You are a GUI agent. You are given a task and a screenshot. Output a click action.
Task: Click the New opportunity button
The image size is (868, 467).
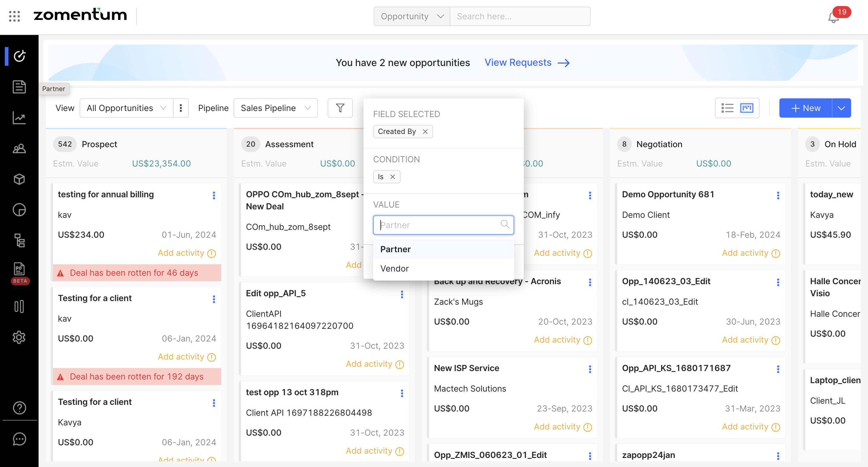(x=806, y=108)
